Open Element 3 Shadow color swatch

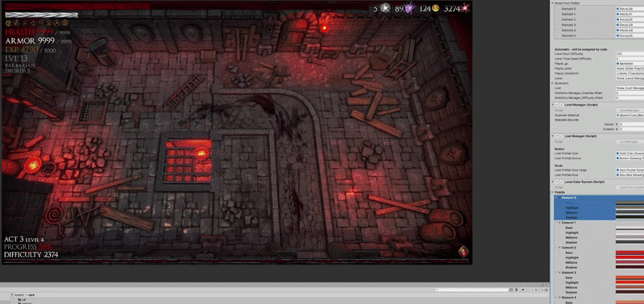click(630, 293)
